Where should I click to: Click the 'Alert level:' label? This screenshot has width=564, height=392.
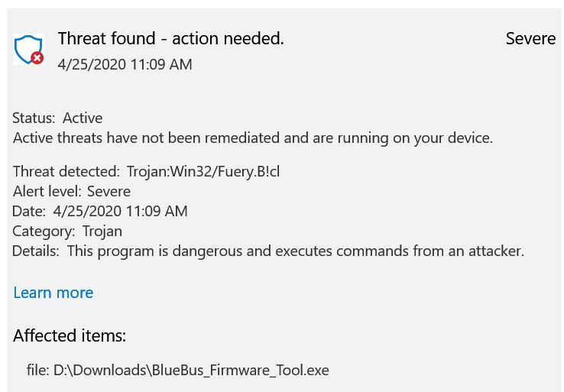point(47,191)
